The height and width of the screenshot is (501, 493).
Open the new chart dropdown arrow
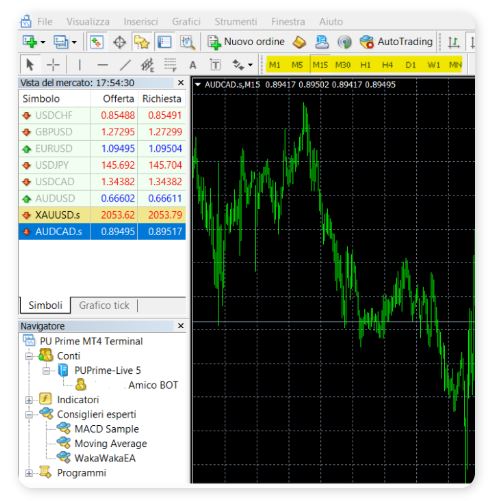pos(43,42)
